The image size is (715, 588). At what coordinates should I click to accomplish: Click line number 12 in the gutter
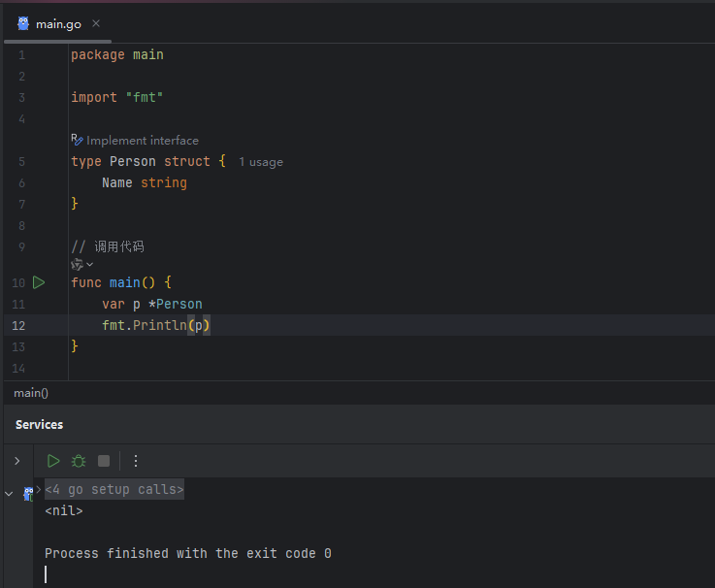tap(18, 326)
